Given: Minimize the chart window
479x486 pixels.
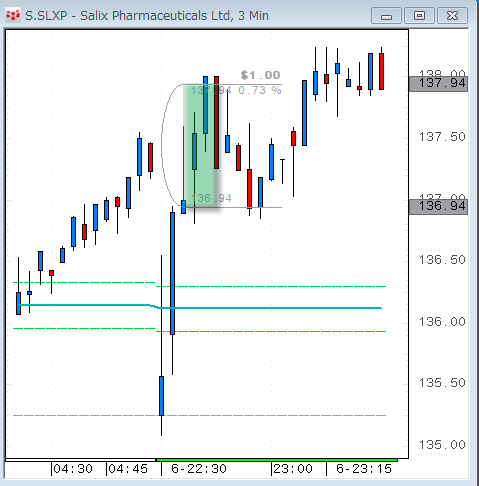Looking at the screenshot, I should (x=386, y=16).
